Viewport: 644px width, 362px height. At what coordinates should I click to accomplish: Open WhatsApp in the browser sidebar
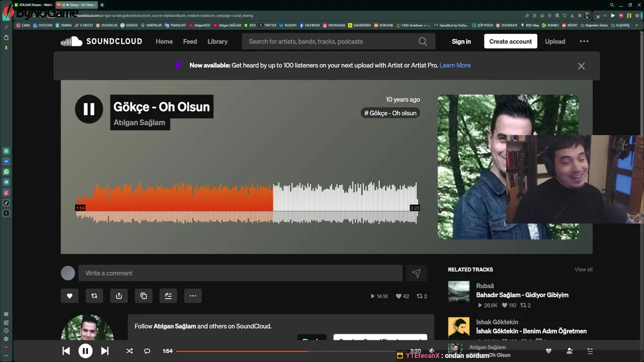[6, 171]
